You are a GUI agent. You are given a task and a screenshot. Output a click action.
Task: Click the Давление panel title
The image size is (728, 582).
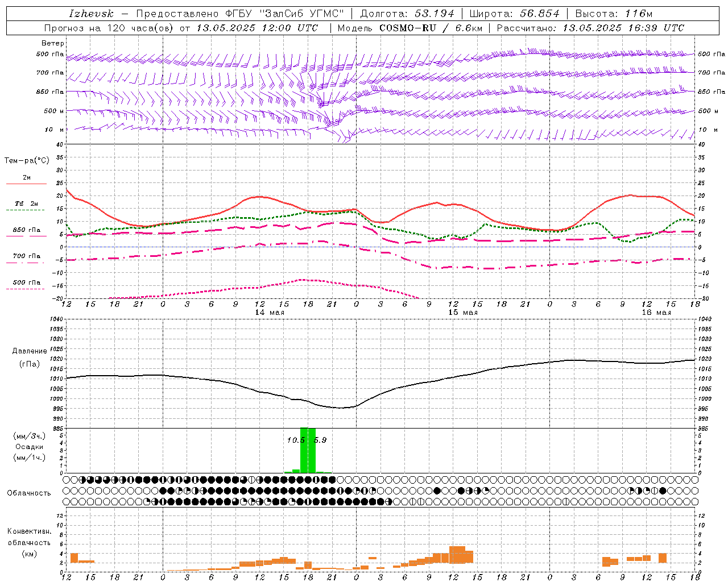[30, 351]
